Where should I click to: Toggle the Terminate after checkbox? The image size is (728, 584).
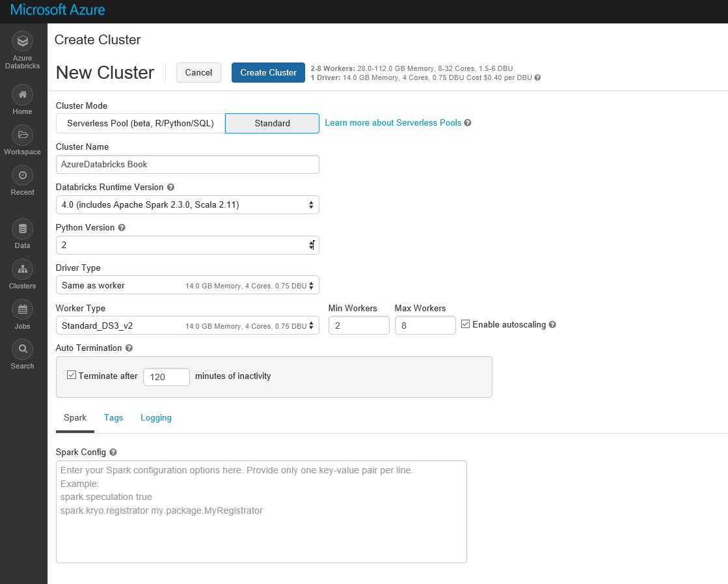72,375
